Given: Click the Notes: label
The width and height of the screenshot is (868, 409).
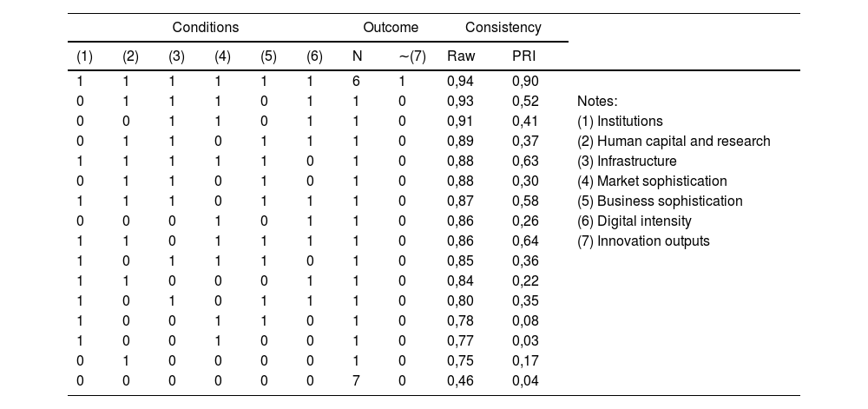Looking at the screenshot, I should [x=596, y=102].
